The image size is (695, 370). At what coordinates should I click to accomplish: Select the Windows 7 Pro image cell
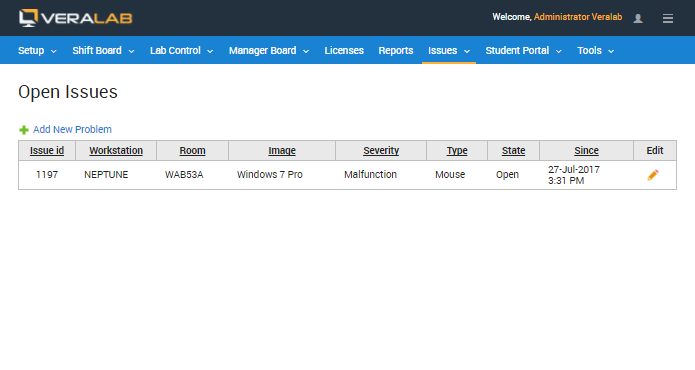[x=282, y=175]
